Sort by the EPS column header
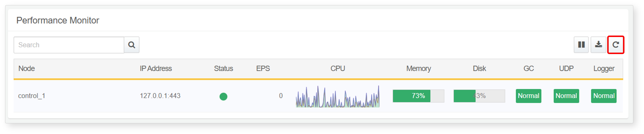644x134 pixels. click(x=263, y=69)
